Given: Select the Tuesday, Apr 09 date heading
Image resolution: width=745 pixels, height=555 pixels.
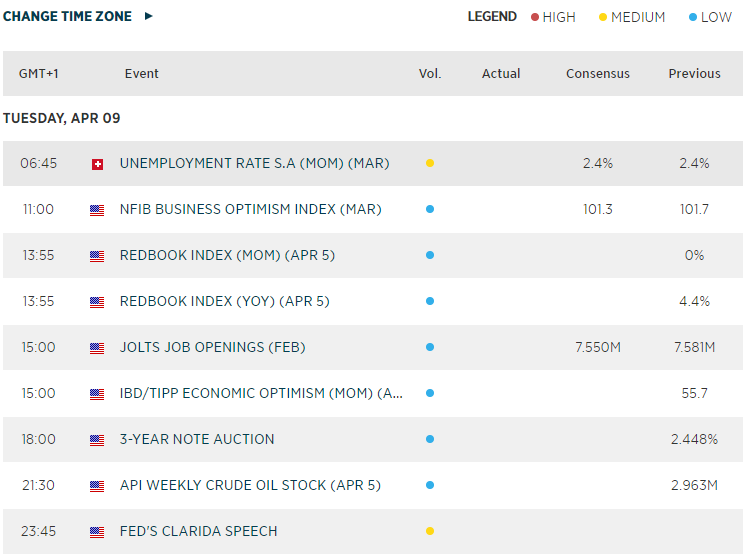Looking at the screenshot, I should coord(62,118).
